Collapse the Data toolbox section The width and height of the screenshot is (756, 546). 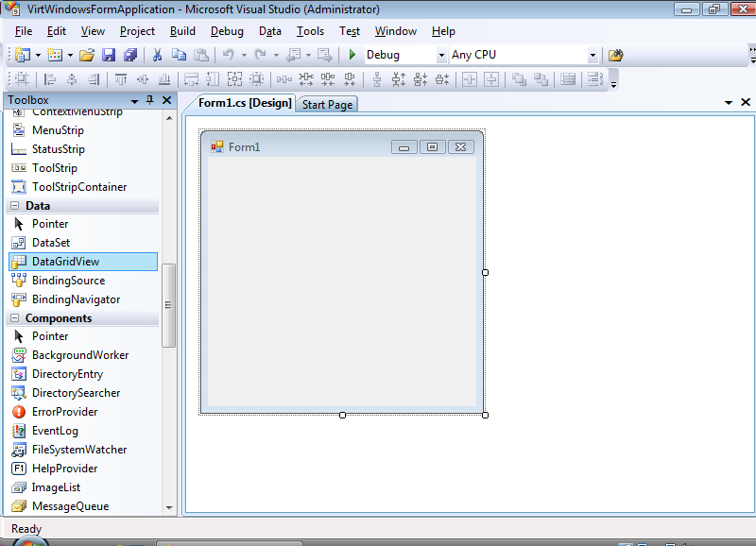pos(15,205)
